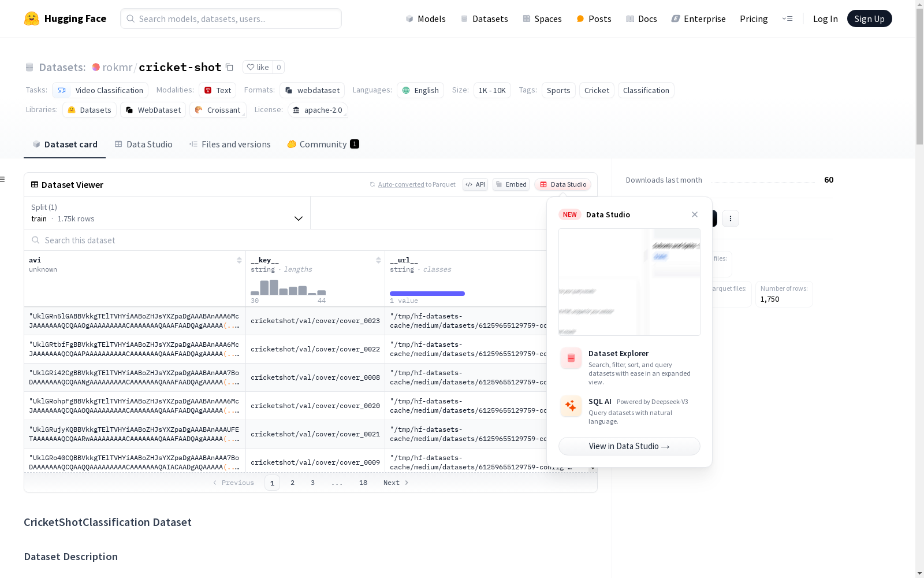924x578 pixels.
Task: Expand the extra navigation menu icon
Action: (787, 18)
